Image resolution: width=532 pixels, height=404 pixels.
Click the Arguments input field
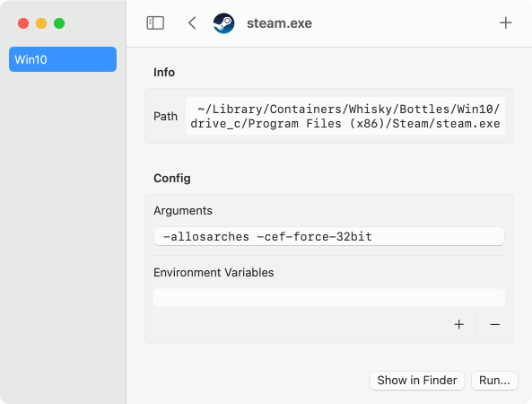point(328,236)
